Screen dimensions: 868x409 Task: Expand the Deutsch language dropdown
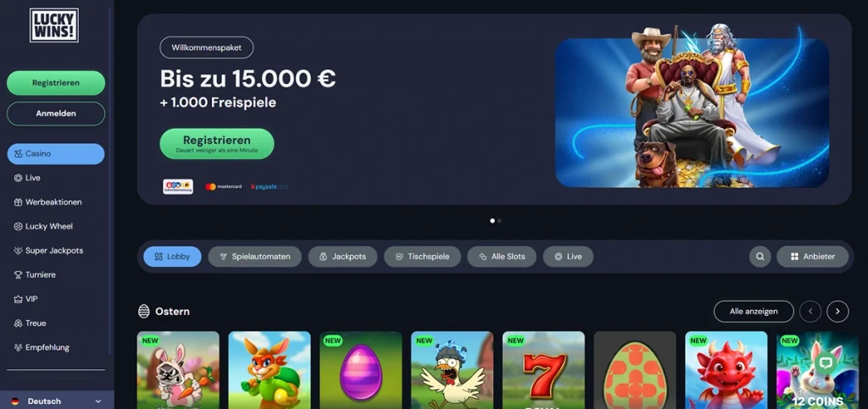[x=57, y=401]
